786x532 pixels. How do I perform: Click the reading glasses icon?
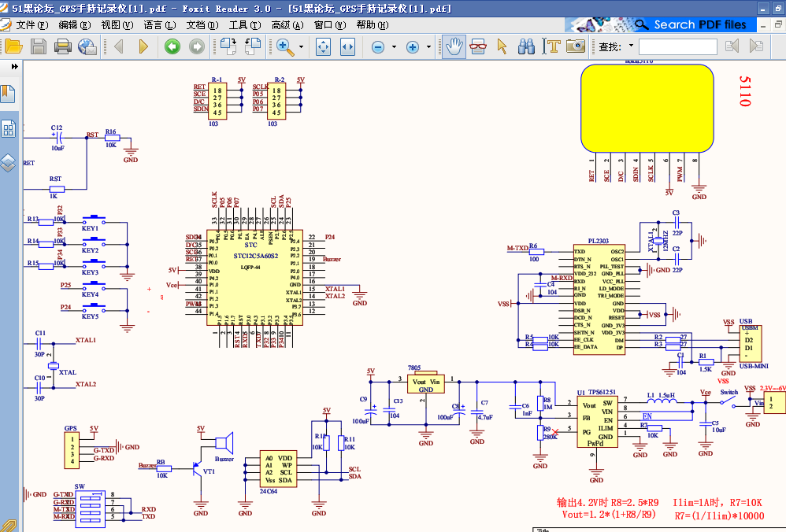pos(478,46)
